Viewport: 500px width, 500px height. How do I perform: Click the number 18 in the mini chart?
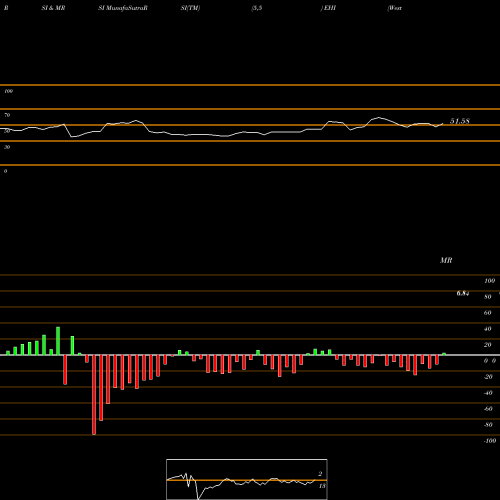[x=322, y=486]
